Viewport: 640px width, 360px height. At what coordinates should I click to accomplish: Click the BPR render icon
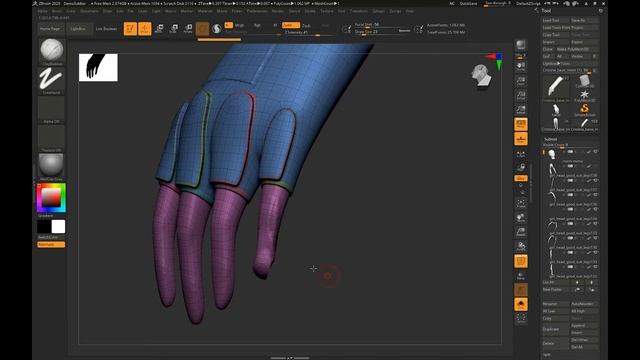521,45
